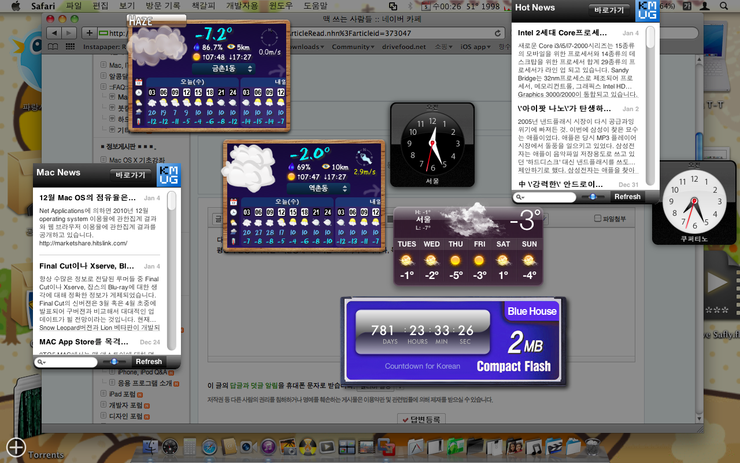740x463 pixels.
Task: Click the Hot News widget scrollbar
Action: [x=650, y=106]
